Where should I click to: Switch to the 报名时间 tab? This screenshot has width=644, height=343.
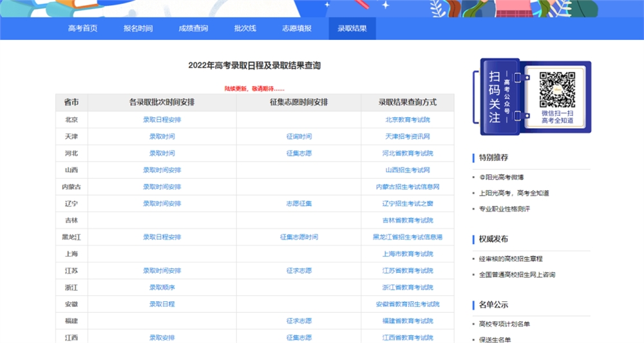(x=138, y=28)
